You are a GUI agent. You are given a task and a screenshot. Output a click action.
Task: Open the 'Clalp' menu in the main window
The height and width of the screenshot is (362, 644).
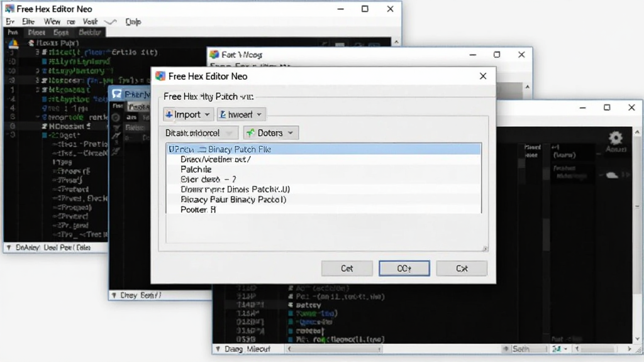click(133, 21)
